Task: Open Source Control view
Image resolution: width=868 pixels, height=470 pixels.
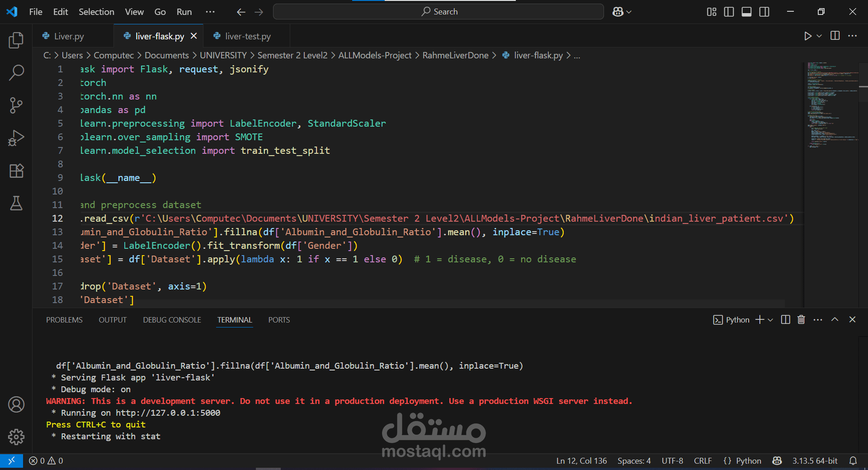Action: (x=16, y=105)
